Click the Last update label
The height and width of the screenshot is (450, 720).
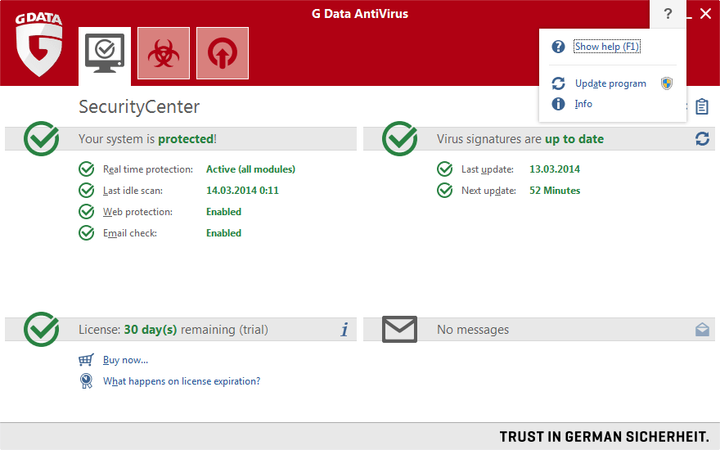coord(487,169)
